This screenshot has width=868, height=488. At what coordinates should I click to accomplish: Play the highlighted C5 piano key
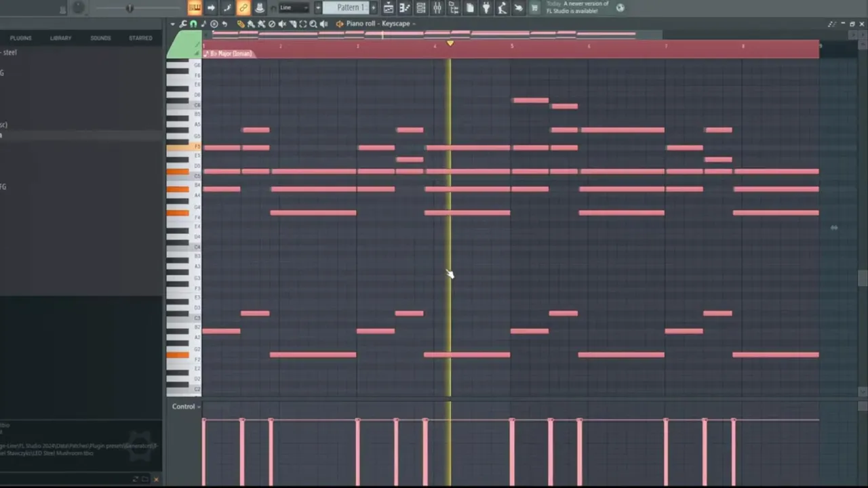(x=178, y=171)
